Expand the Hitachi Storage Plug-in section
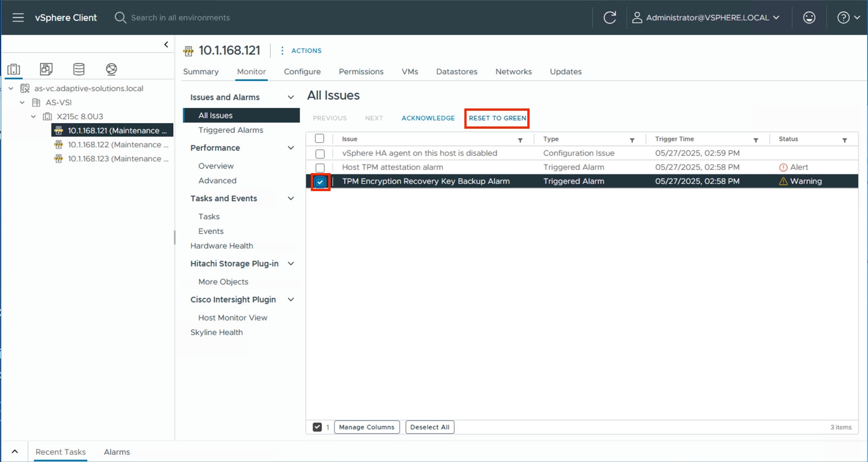This screenshot has width=868, height=462. pyautogui.click(x=291, y=263)
